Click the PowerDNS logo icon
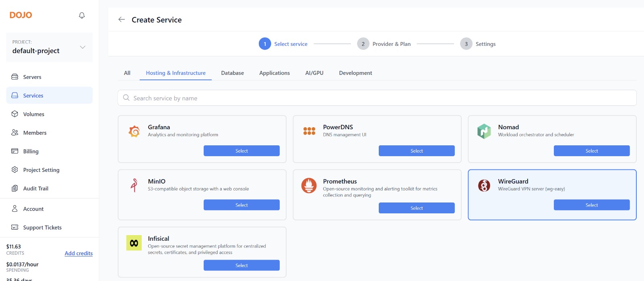This screenshot has width=644, height=281. (x=309, y=131)
